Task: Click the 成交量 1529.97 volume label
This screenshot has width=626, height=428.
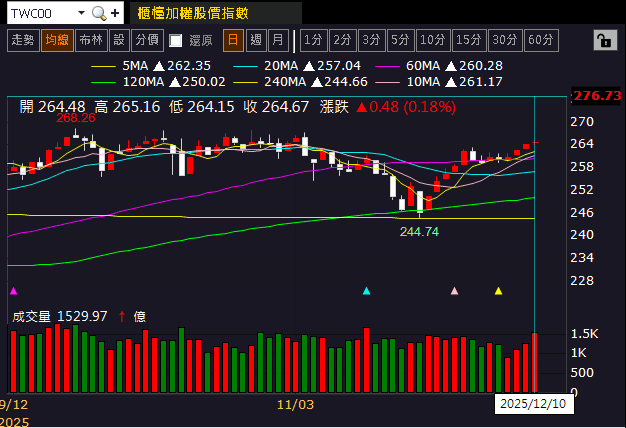Action: point(60,317)
